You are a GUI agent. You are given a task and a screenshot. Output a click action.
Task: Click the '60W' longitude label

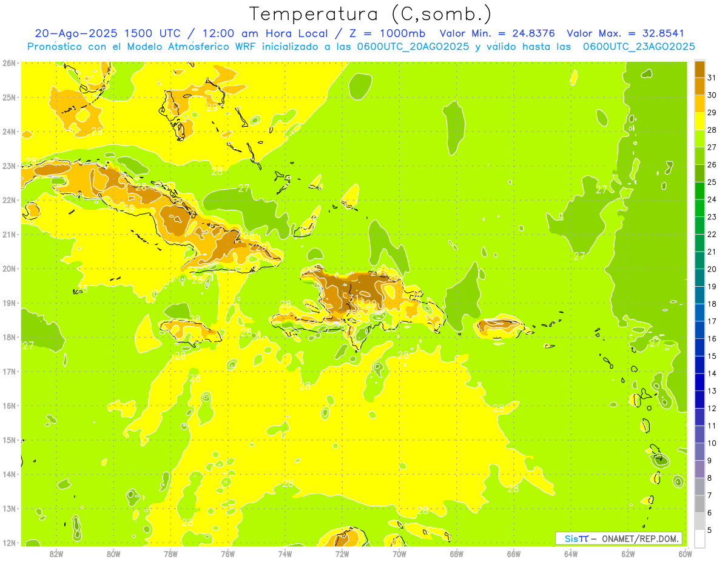pos(686,554)
